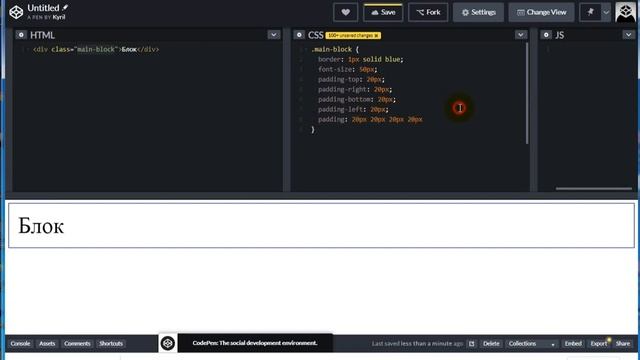The height and width of the screenshot is (360, 640).
Task: Open Change View menu
Action: pos(541,12)
